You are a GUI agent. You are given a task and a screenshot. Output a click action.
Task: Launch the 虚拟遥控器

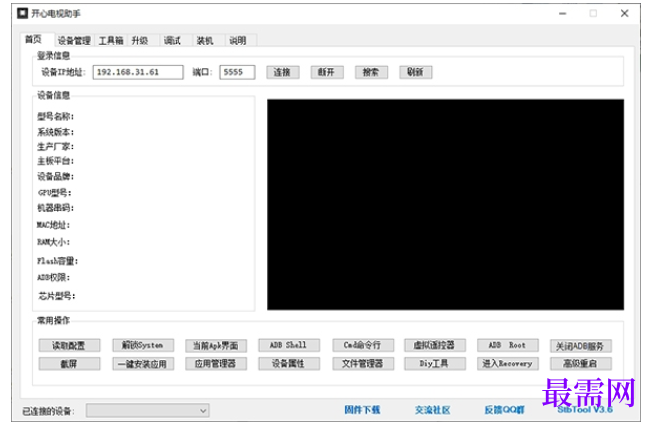tap(435, 345)
